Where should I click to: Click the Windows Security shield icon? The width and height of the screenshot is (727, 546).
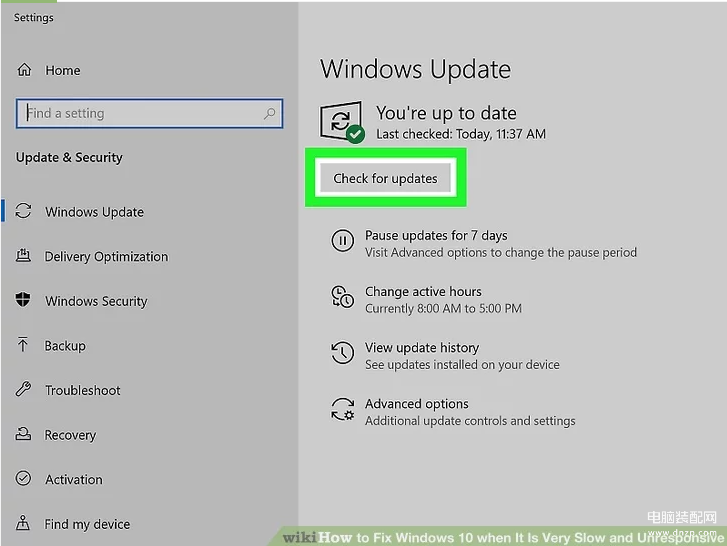[x=23, y=300]
